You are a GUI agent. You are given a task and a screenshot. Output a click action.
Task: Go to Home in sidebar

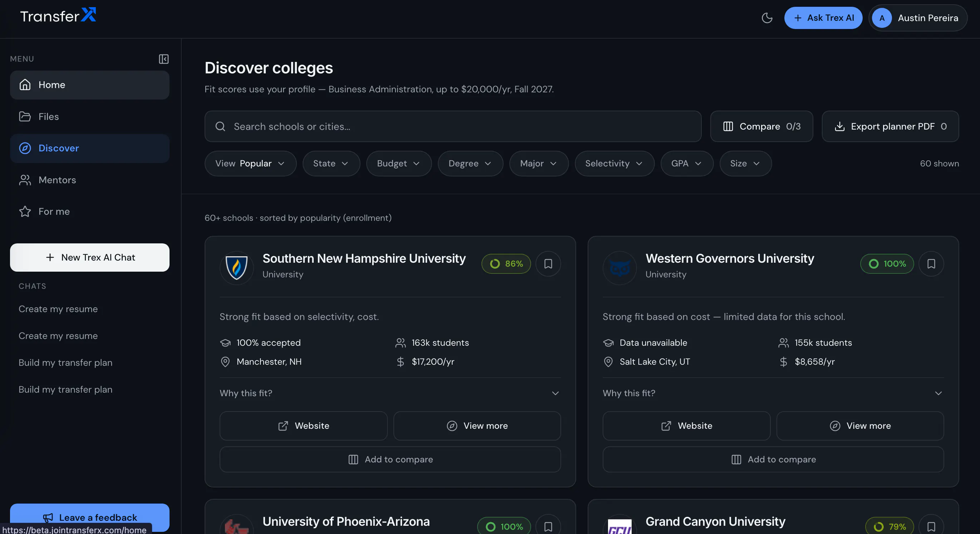pos(90,85)
